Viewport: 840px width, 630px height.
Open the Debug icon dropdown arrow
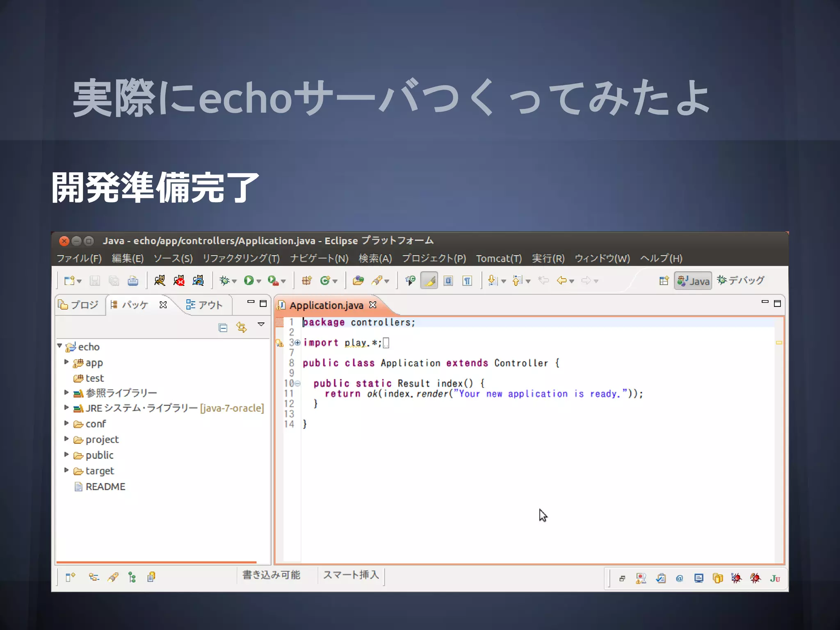tap(235, 281)
